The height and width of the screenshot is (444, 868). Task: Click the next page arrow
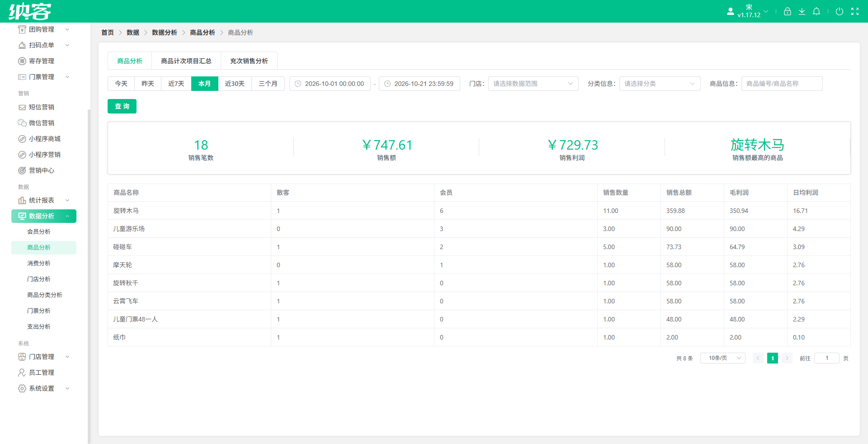(787, 358)
